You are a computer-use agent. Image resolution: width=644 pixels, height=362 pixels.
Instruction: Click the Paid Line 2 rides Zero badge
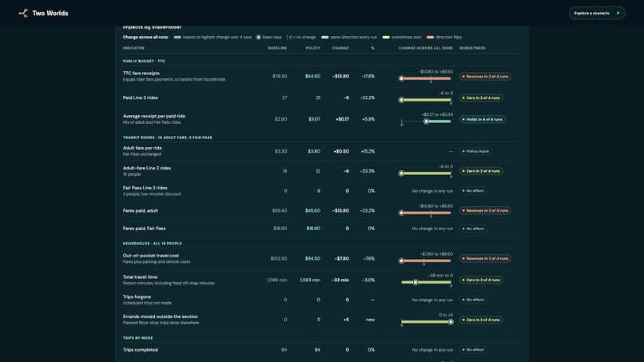coord(481,97)
